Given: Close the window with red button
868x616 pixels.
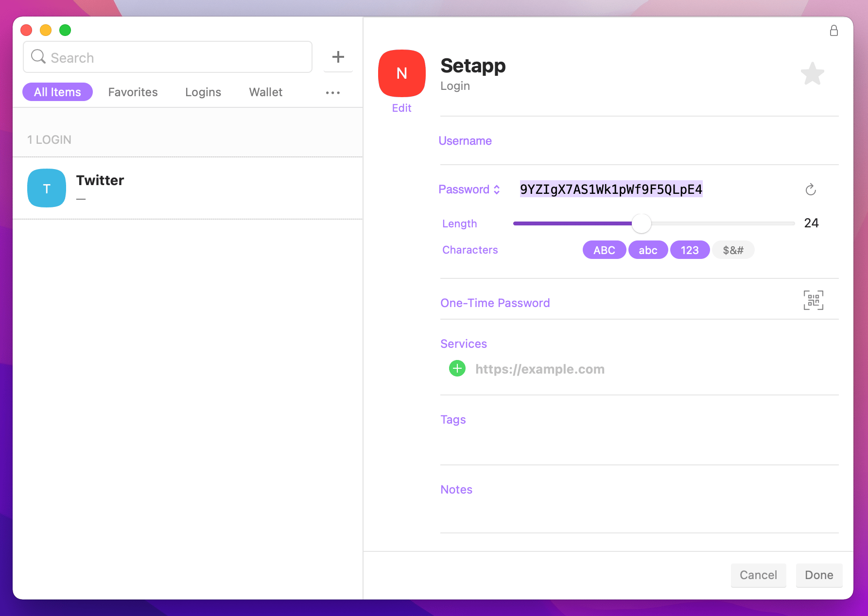Looking at the screenshot, I should (x=26, y=30).
